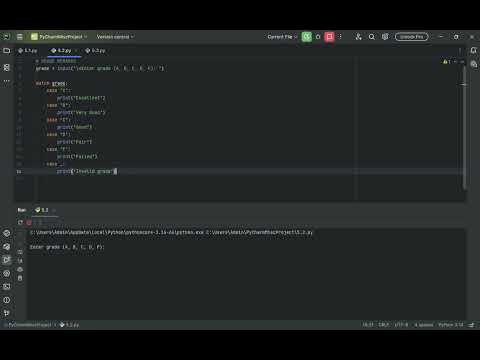This screenshot has width=480, height=360.
Task: Open Python Packages tool window icon
Action: pyautogui.click(x=6, y=233)
